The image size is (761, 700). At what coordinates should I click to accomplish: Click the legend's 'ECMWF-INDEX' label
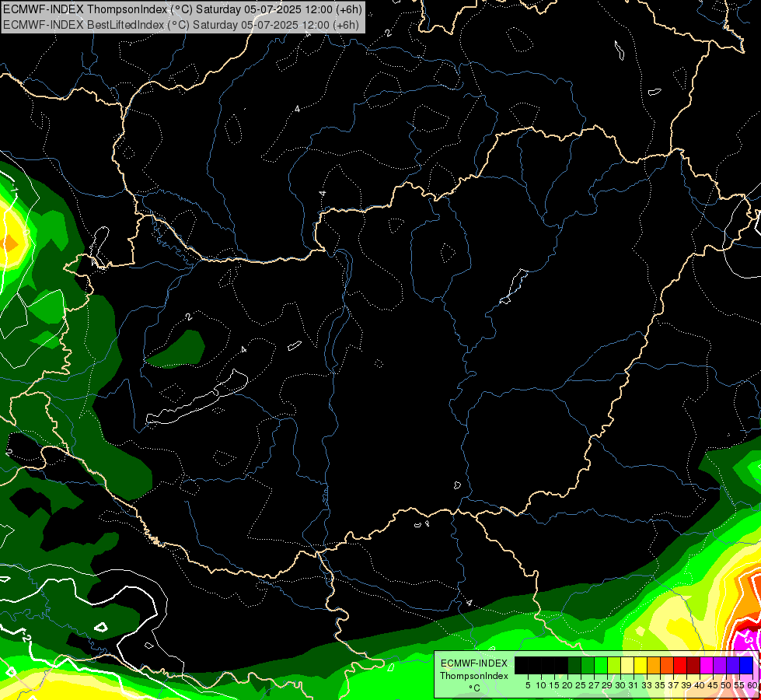473,663
